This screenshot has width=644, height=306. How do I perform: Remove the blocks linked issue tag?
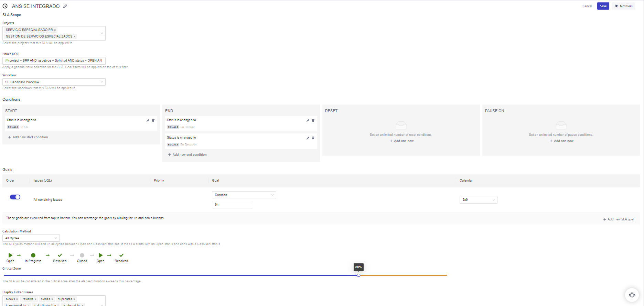17,299
